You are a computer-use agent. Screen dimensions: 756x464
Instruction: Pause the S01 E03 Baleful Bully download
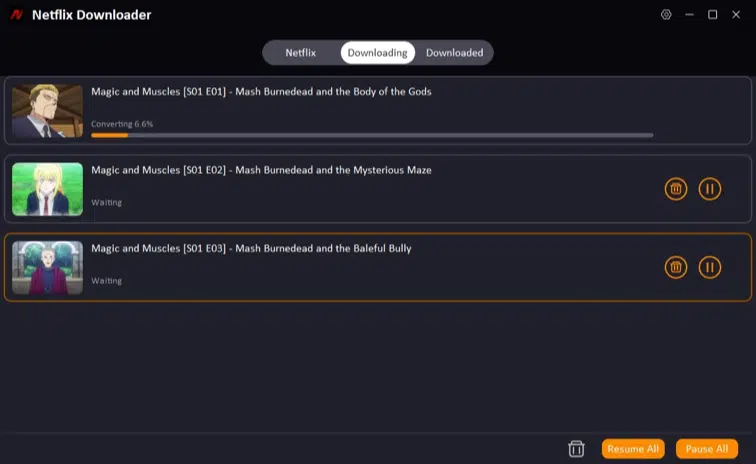click(x=710, y=267)
